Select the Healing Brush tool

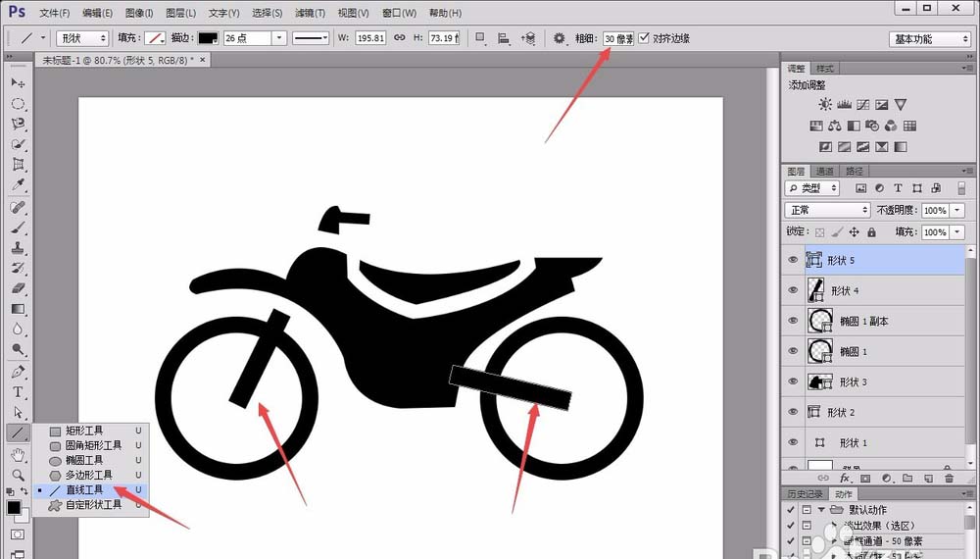[x=18, y=207]
